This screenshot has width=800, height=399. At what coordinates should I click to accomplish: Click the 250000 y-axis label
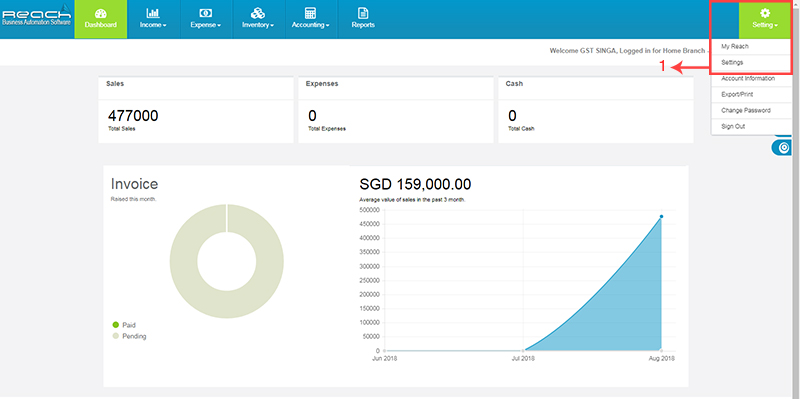[370, 280]
